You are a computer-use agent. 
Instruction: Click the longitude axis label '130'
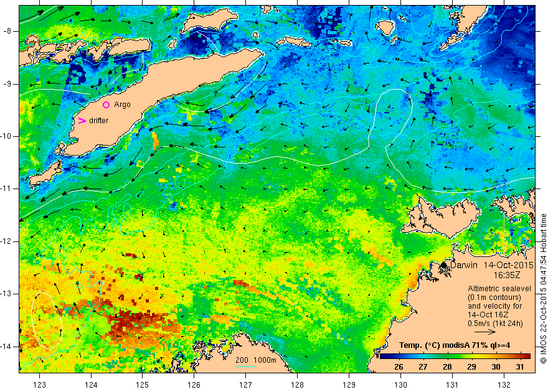coord(400,385)
